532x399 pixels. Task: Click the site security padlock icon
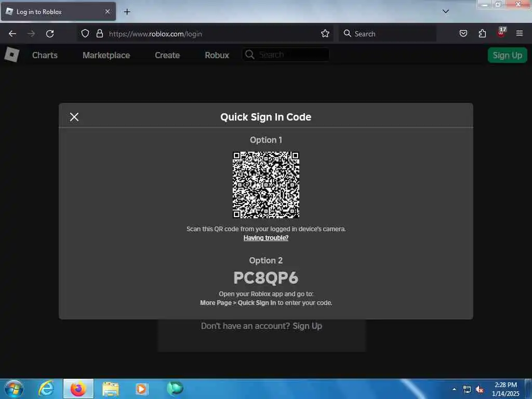99,34
